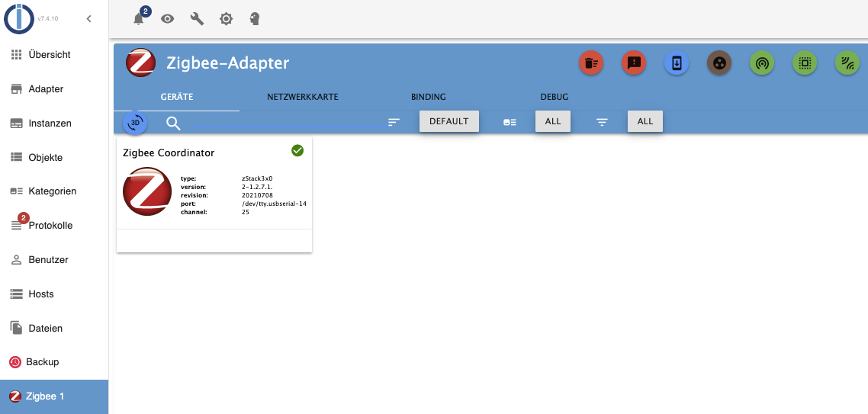Click the green check status on coordinator card
Viewport: 868px width, 414px height.
tap(297, 150)
